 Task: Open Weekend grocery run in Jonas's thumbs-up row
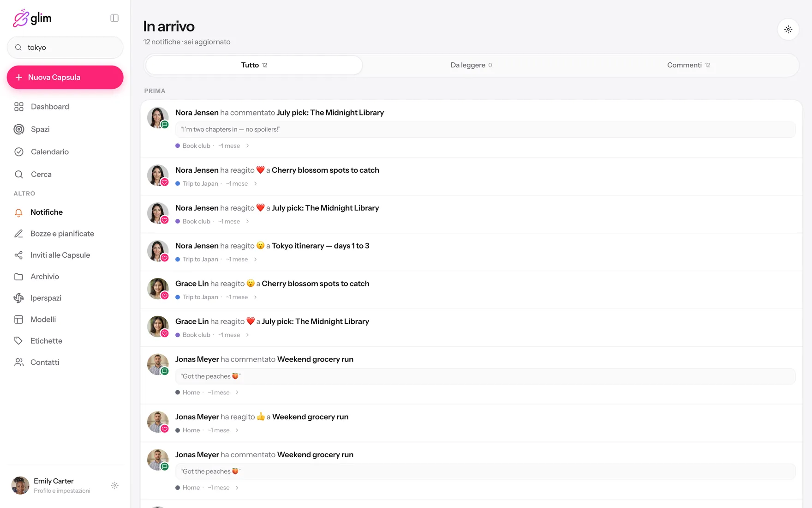tap(310, 417)
